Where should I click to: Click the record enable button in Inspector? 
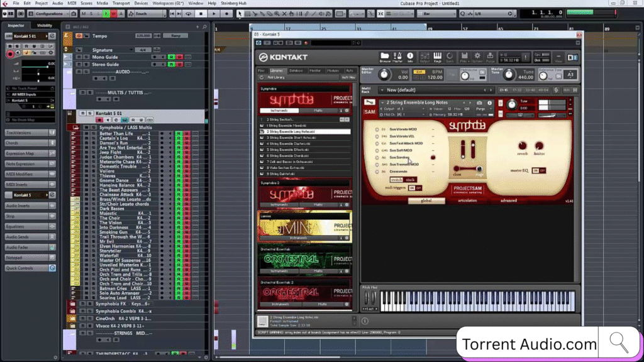[x=10, y=55]
